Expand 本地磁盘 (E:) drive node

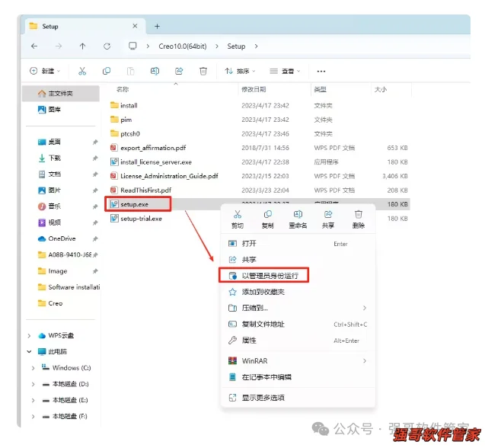pyautogui.click(x=33, y=400)
